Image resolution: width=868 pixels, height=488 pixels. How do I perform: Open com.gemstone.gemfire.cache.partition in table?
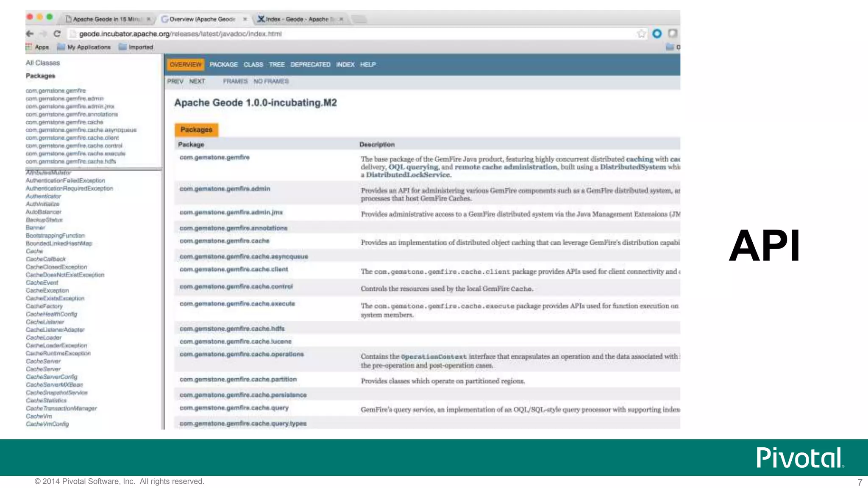pos(238,379)
